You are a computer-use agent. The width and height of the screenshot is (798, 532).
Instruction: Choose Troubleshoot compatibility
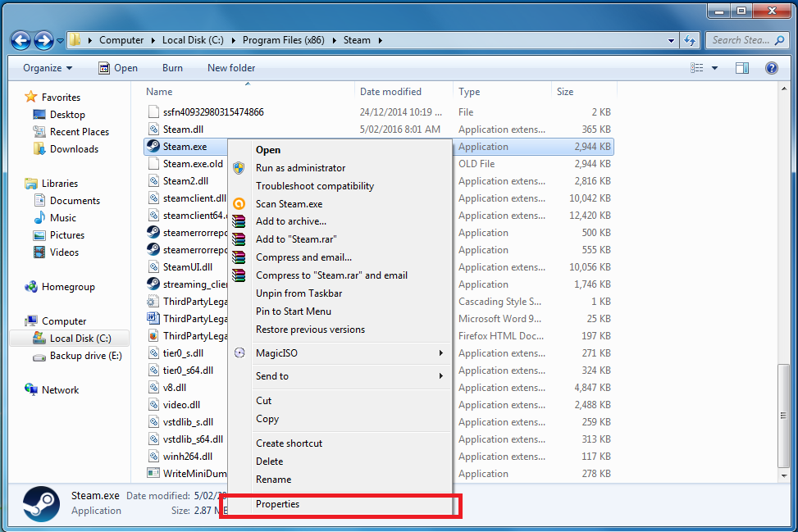[x=340, y=185]
